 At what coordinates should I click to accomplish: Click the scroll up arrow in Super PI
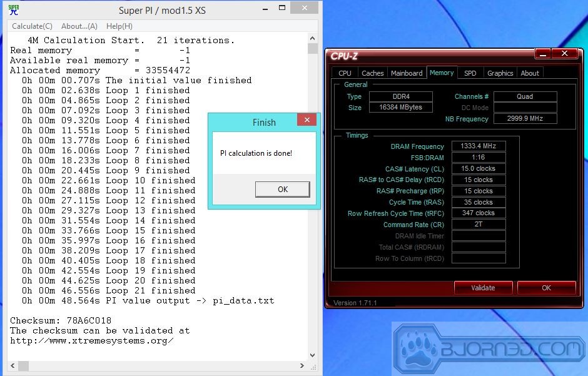312,38
